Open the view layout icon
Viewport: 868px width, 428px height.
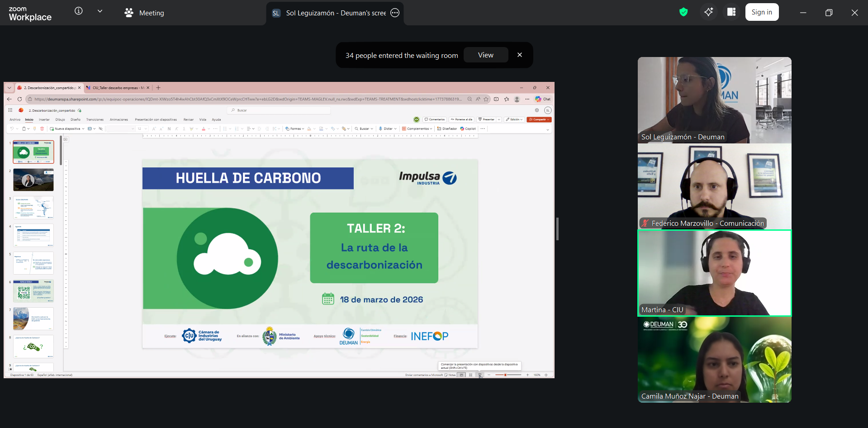(731, 12)
